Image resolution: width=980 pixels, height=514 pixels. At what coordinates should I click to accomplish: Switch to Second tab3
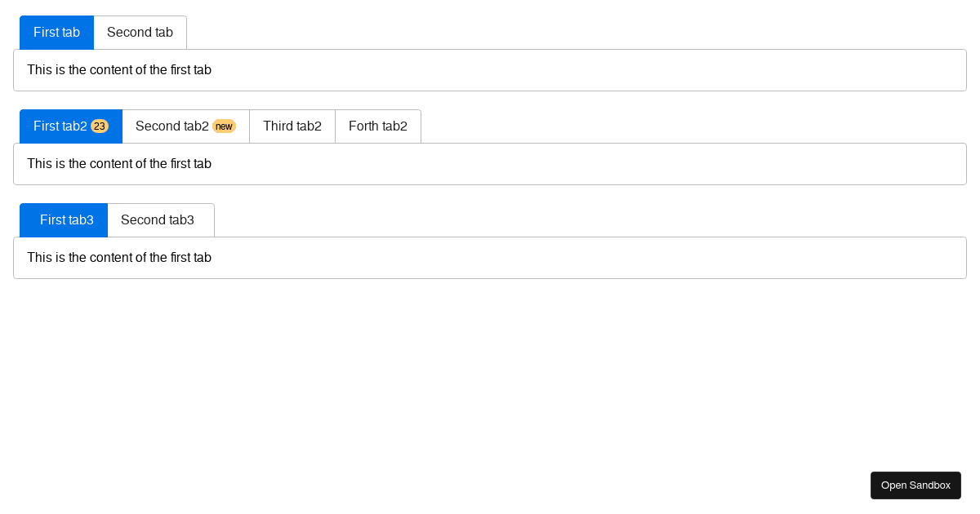click(158, 219)
